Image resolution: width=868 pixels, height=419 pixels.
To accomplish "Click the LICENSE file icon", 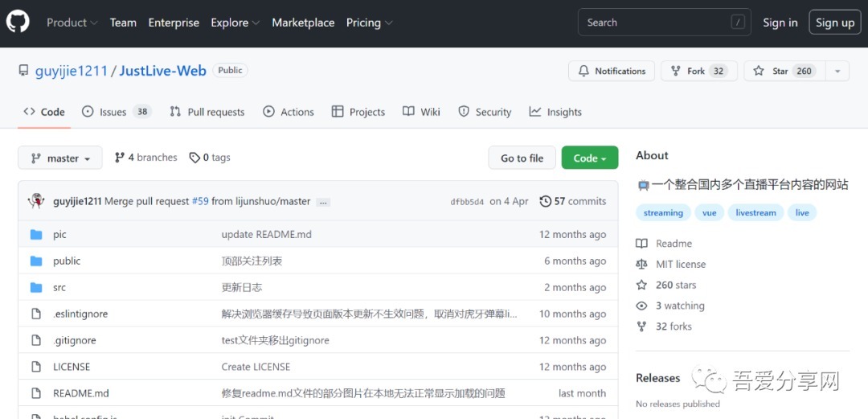I will [x=35, y=367].
